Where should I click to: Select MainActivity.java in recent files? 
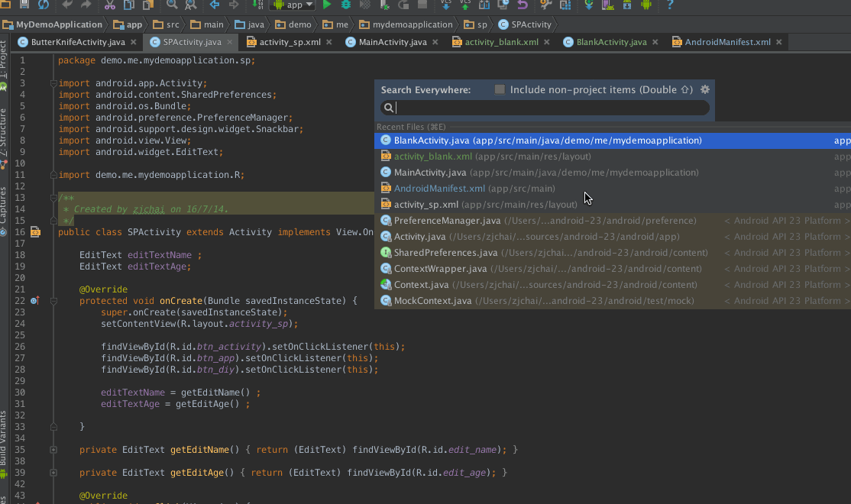tap(613, 173)
